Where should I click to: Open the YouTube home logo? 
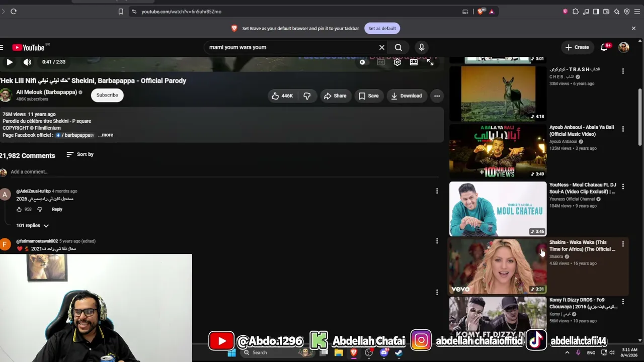pos(29,47)
